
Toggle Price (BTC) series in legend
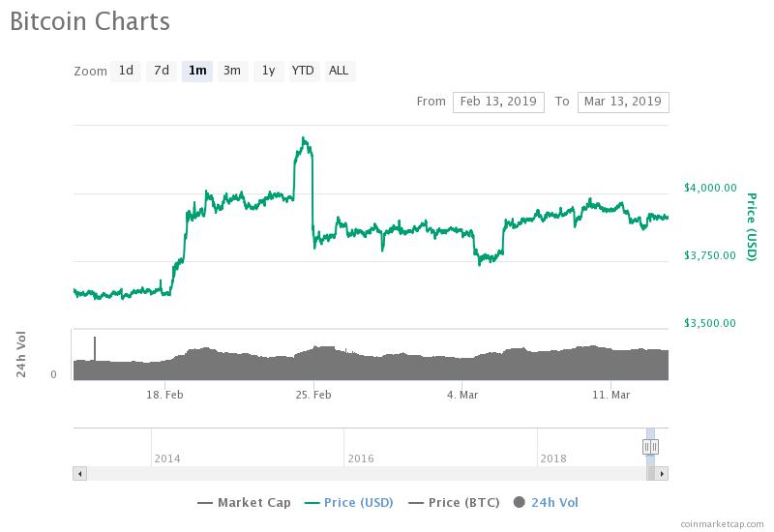456,503
